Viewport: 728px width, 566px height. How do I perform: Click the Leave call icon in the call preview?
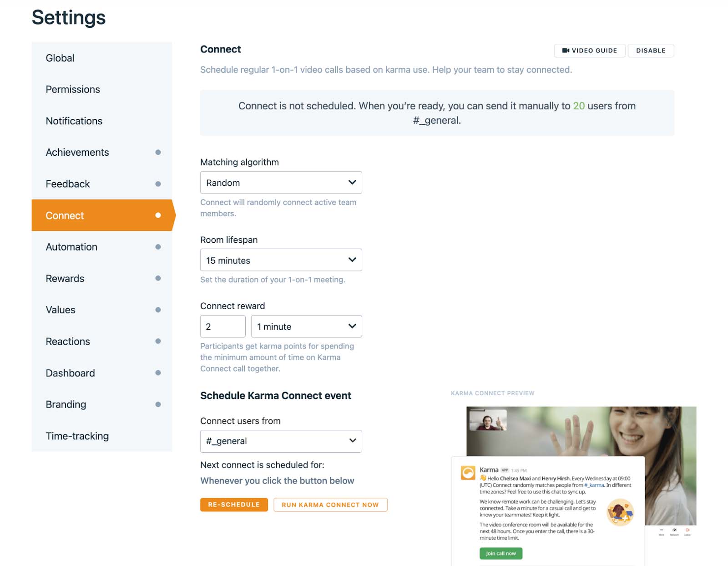click(x=687, y=529)
